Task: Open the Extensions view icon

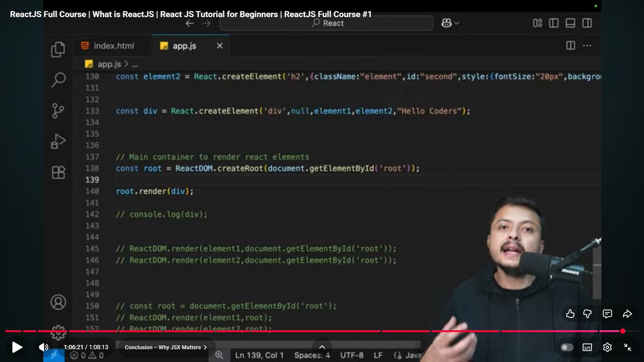Action: 58,172
